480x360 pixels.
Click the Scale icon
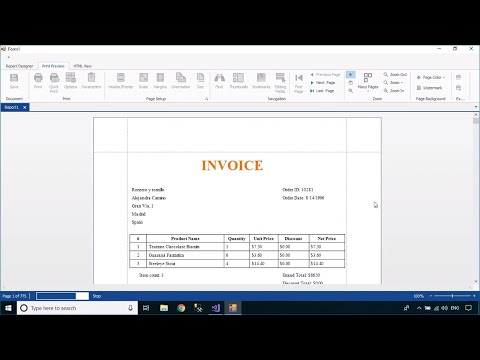pos(143,81)
